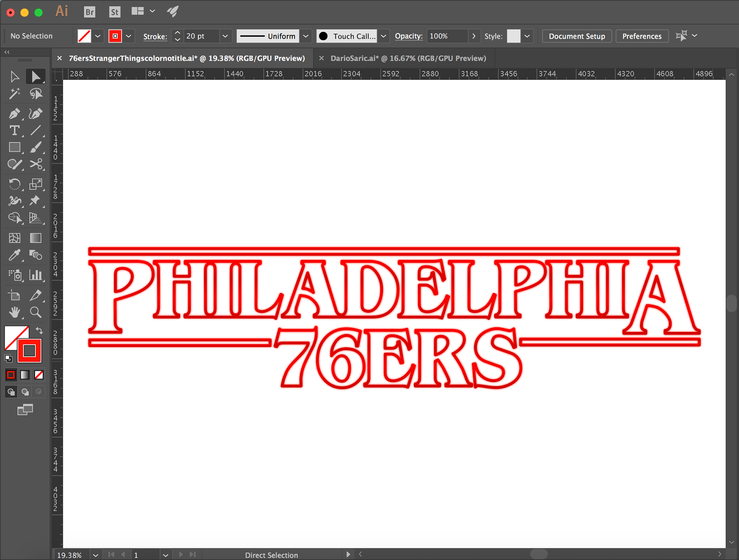Open Adobe Bridge via Br icon
Image resolution: width=739 pixels, height=560 pixels.
pos(89,12)
